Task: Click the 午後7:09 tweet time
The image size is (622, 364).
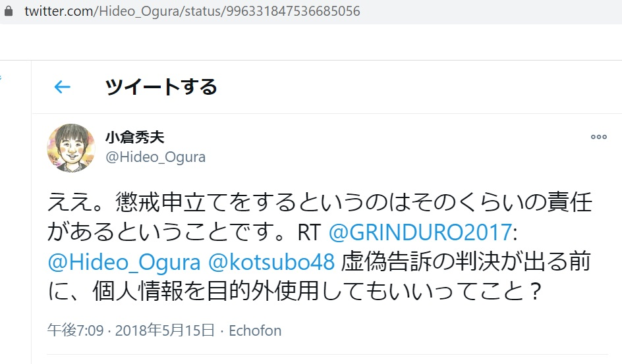Action: [x=75, y=330]
